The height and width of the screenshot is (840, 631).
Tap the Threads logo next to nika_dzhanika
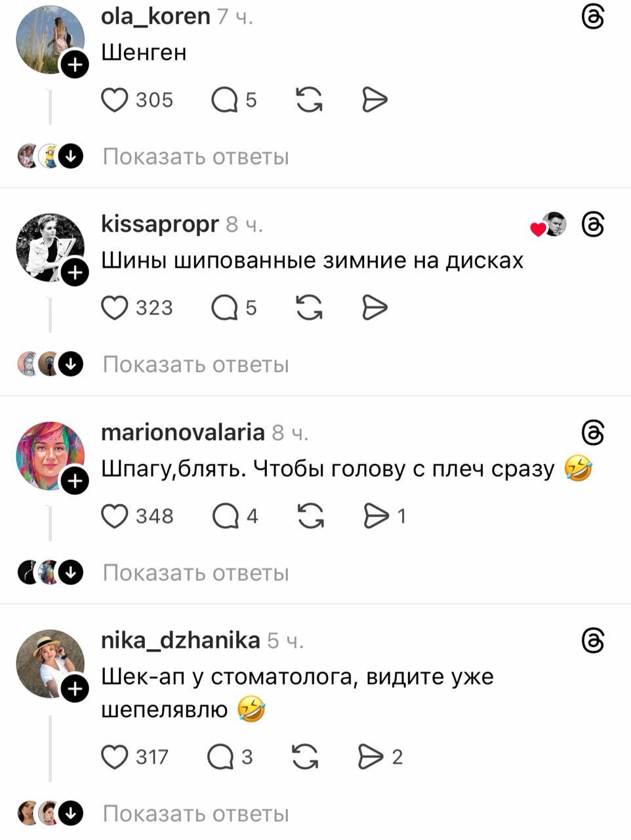point(593,640)
